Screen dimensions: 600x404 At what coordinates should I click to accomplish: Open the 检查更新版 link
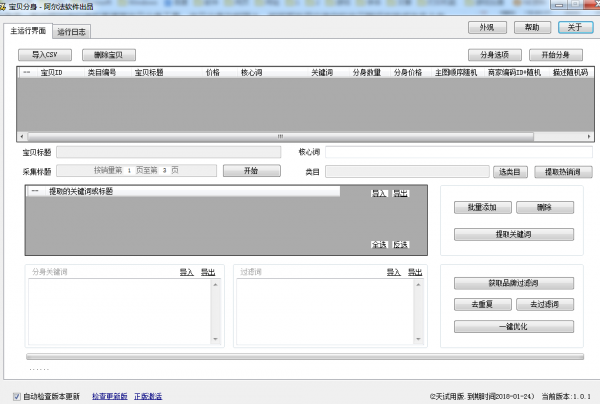tap(109, 396)
